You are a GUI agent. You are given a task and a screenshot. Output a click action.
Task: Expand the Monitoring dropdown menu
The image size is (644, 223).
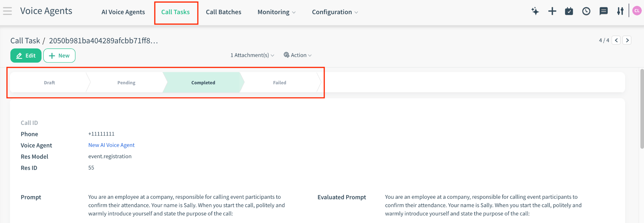[x=276, y=12]
